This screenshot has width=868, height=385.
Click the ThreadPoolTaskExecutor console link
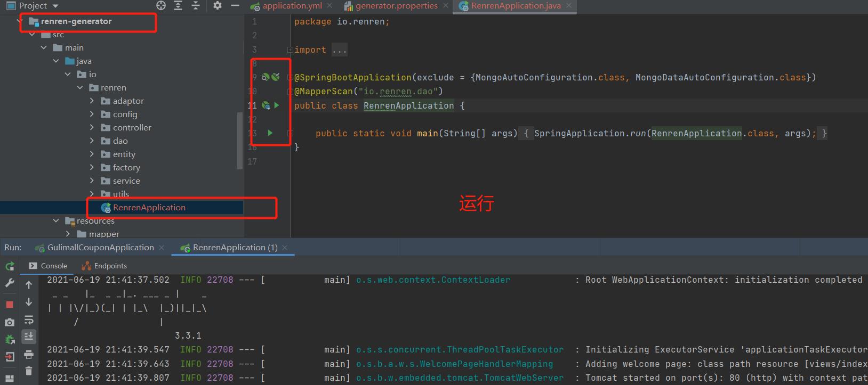pos(460,349)
